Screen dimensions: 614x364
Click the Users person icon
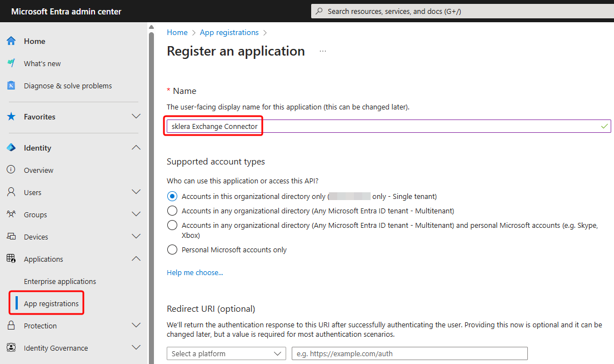click(x=11, y=192)
